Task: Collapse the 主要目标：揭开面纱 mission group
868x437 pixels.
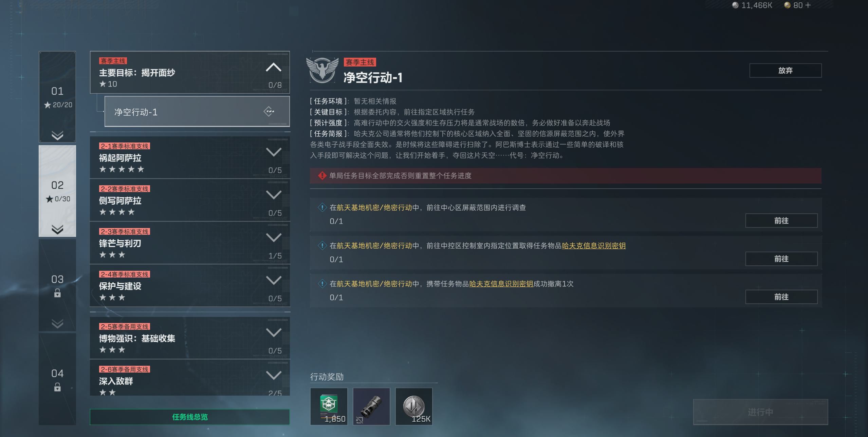Action: (x=274, y=67)
